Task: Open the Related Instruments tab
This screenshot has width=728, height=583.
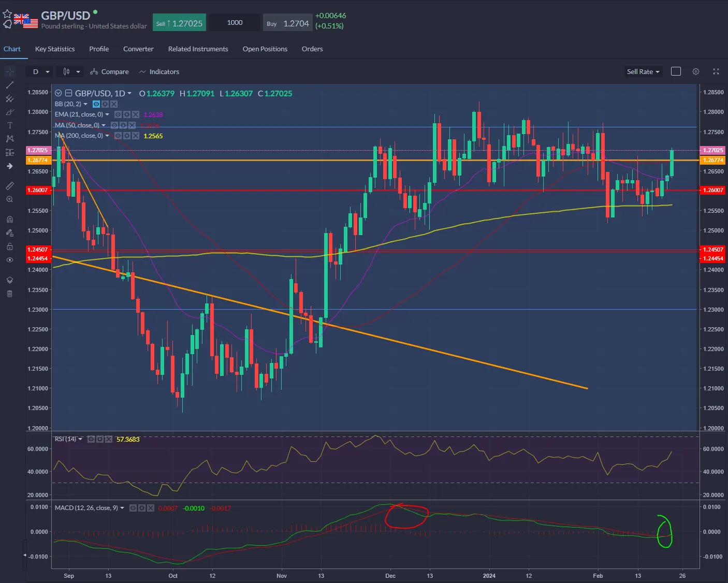Action: coord(198,49)
